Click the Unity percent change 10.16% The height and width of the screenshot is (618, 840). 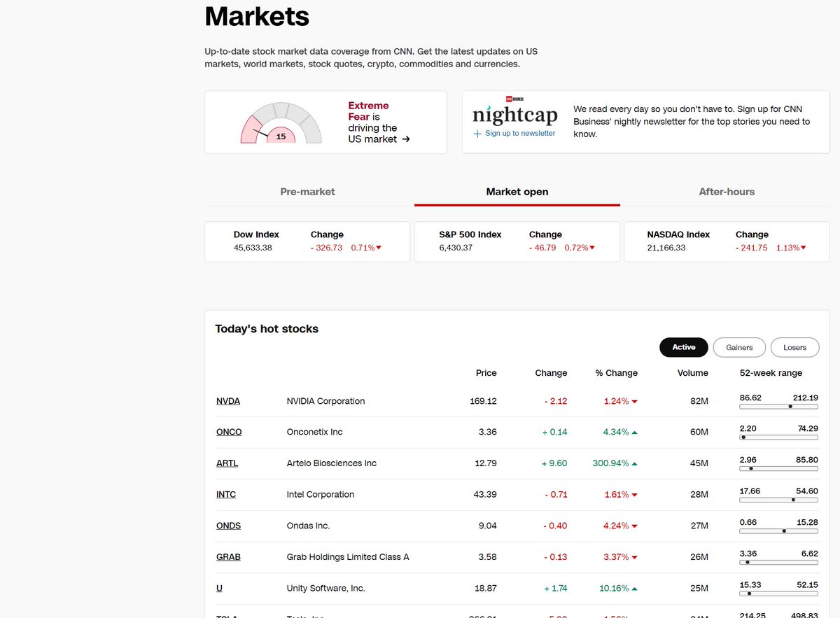(x=614, y=588)
